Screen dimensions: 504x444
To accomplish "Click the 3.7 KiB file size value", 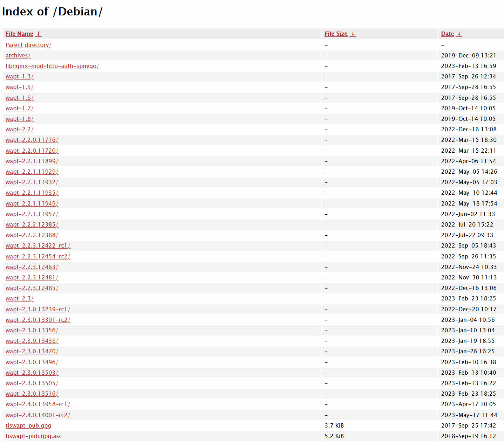I will point(334,425).
